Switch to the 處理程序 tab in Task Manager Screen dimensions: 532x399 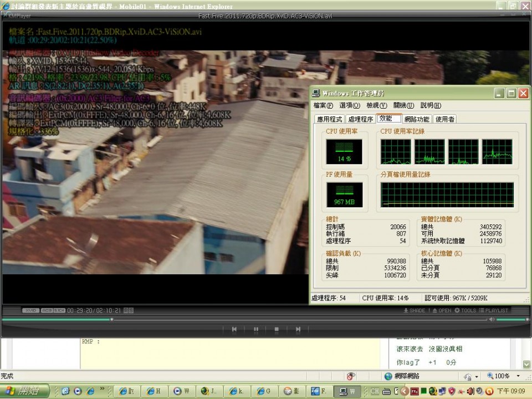tap(361, 118)
